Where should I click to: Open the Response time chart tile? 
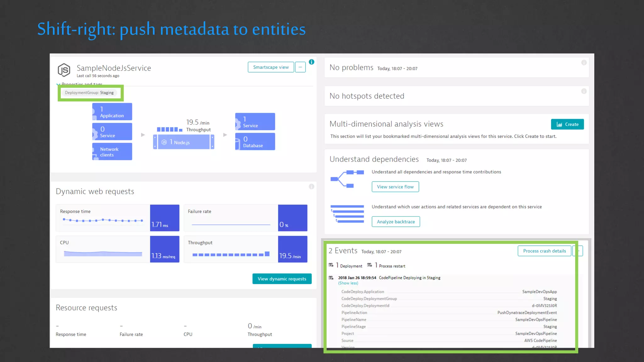click(x=118, y=218)
